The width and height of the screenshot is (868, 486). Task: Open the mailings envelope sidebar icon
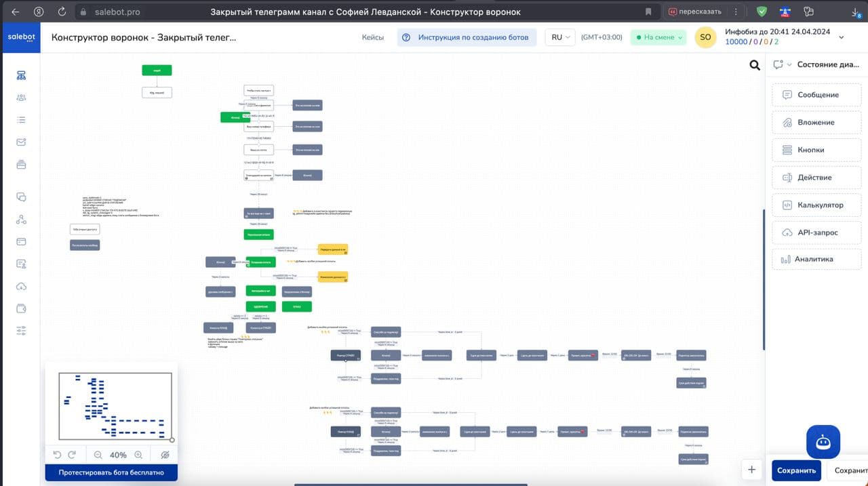pyautogui.click(x=21, y=142)
